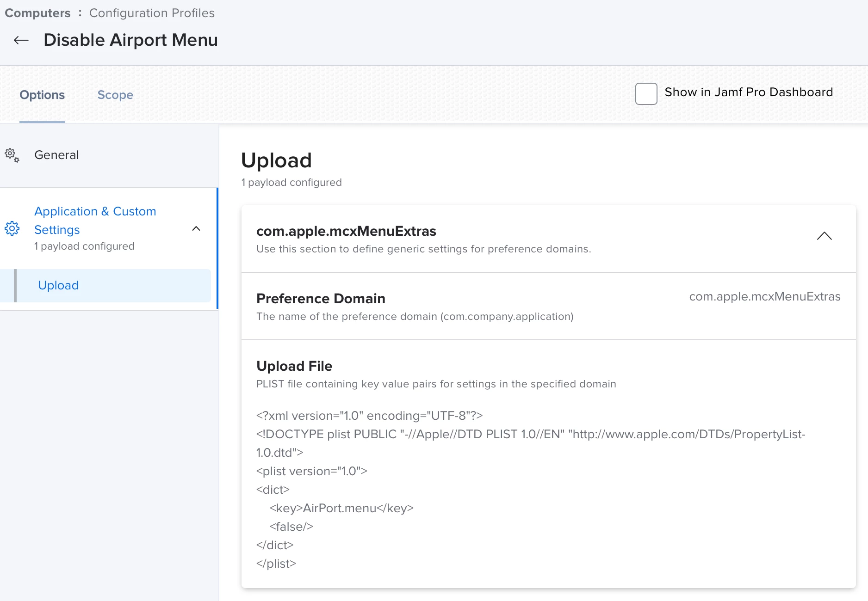Click the Application & Custom Settings gear icon

point(12,228)
